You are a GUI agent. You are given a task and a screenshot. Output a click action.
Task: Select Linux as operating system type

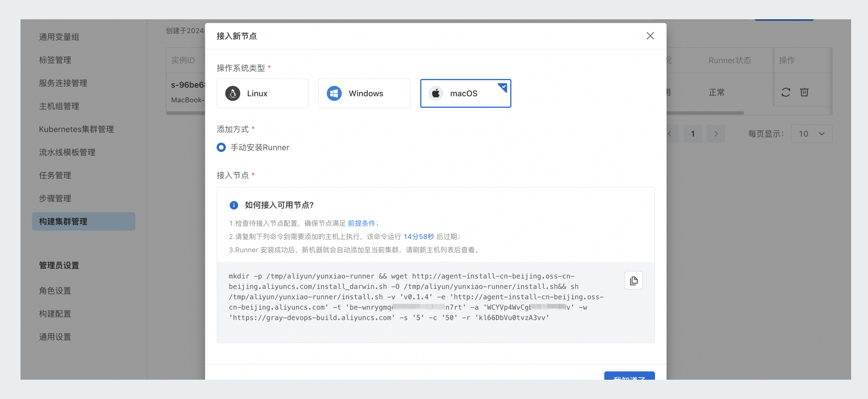coord(263,93)
